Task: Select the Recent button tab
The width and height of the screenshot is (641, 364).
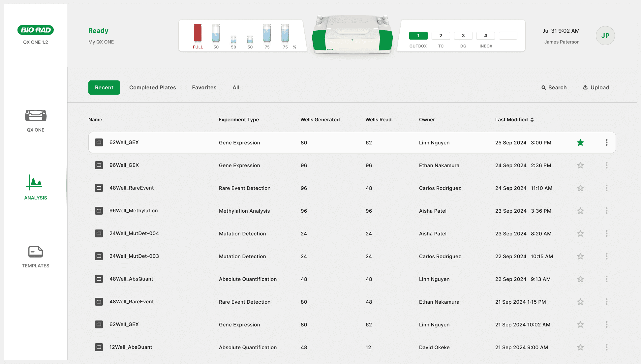Action: [104, 87]
